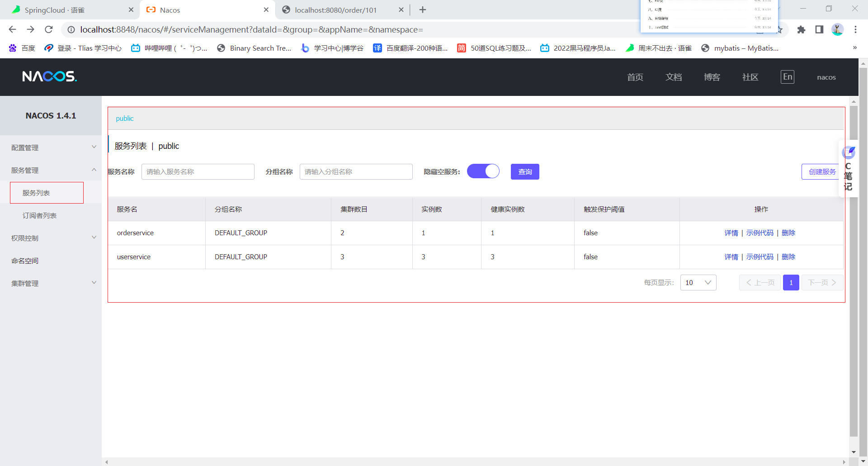Screen dimensions: 868x466
Task: Go to 首页 in the top navigation
Action: pyautogui.click(x=635, y=77)
